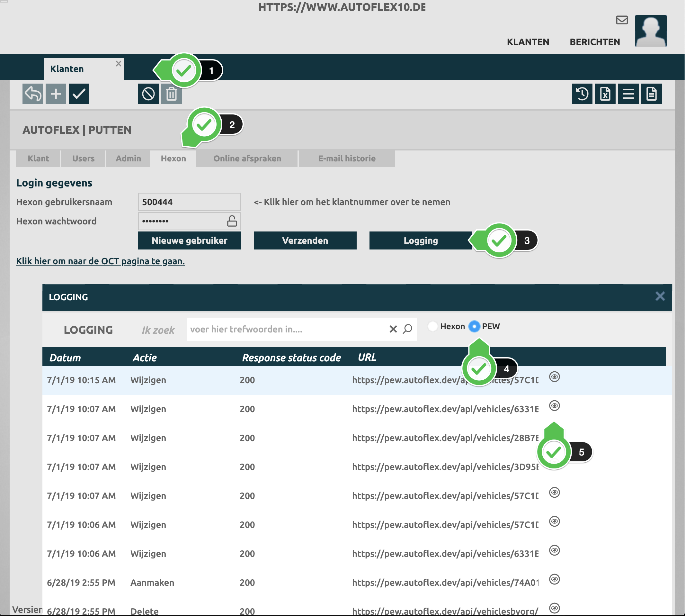Close the LOGGING panel

660,296
